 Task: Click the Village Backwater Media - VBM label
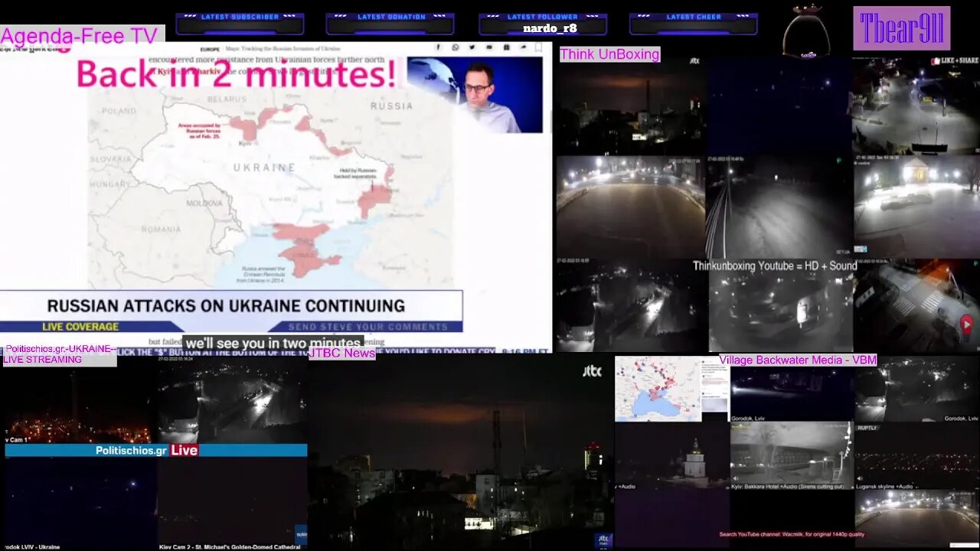[x=798, y=360]
